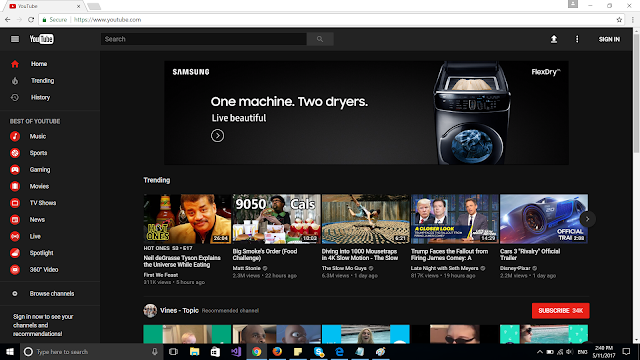This screenshot has height=360, width=640.
Task: Open the hamburger guide menu
Action: click(15, 39)
